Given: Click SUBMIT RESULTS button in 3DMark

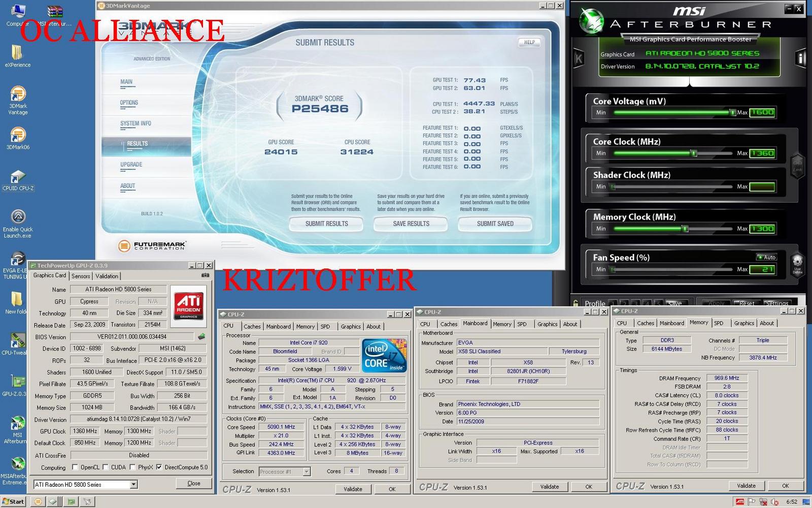Looking at the screenshot, I should [x=326, y=224].
